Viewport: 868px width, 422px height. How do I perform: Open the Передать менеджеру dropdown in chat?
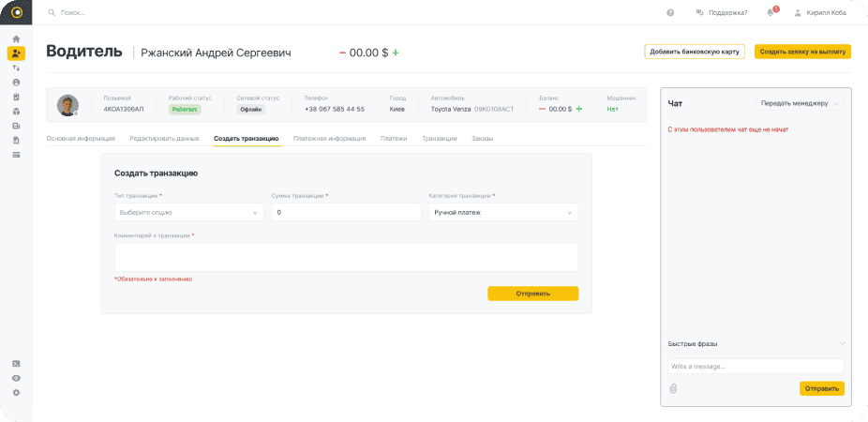point(800,103)
